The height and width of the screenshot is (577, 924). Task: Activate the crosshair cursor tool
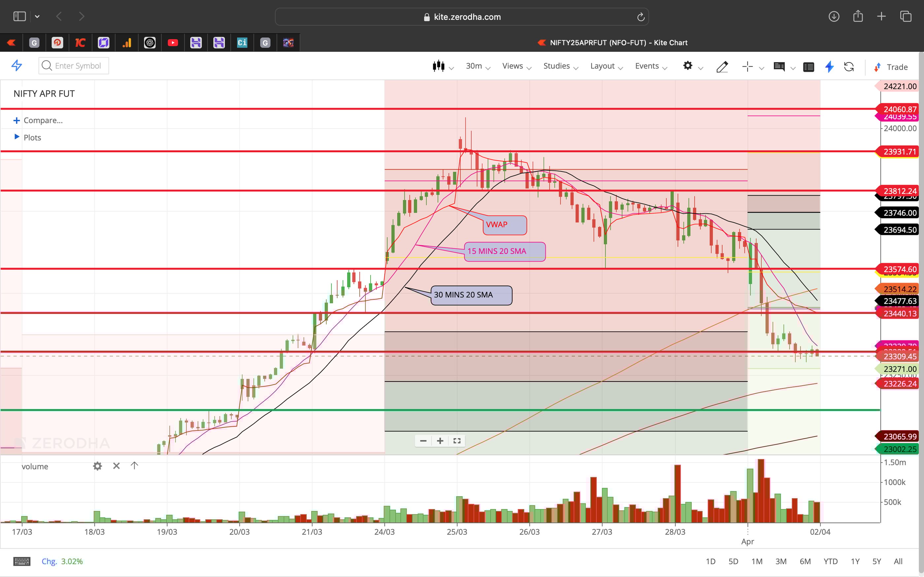coord(747,66)
